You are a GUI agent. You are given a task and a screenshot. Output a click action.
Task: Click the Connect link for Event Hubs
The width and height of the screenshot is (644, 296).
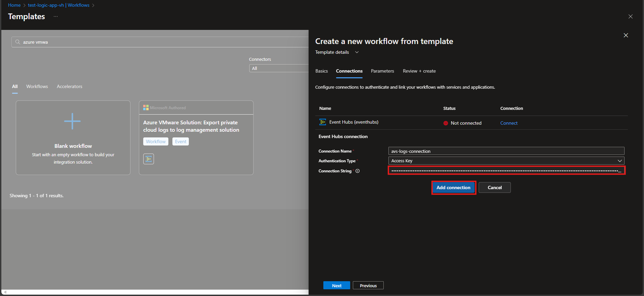tap(508, 123)
